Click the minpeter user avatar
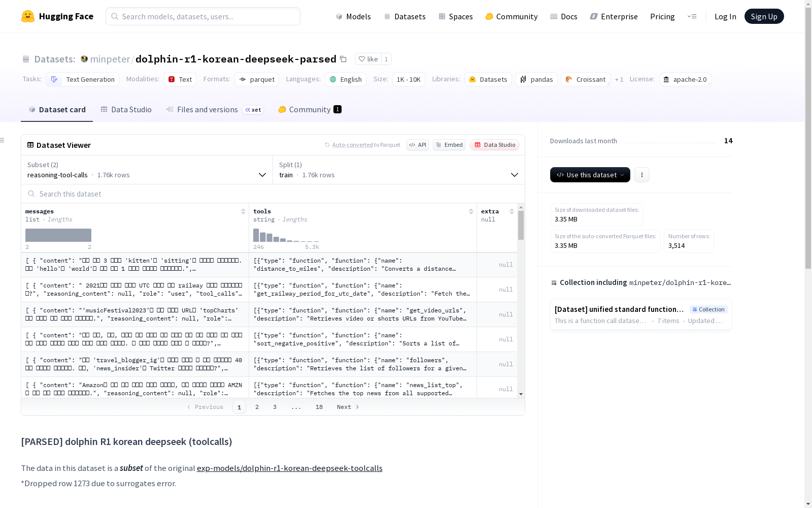Viewport: 812px width, 508px height. 84,59
